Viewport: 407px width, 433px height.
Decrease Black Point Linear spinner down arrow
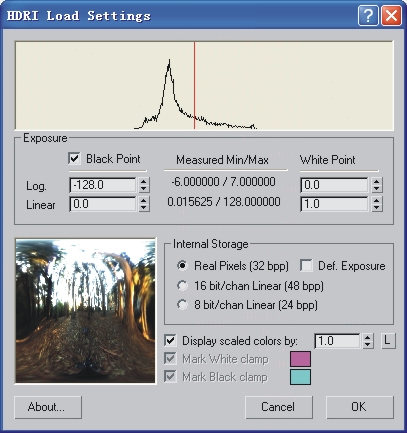tap(143, 207)
